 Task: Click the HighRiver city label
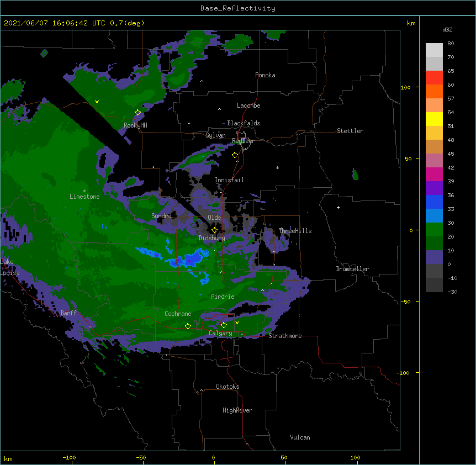point(237,410)
